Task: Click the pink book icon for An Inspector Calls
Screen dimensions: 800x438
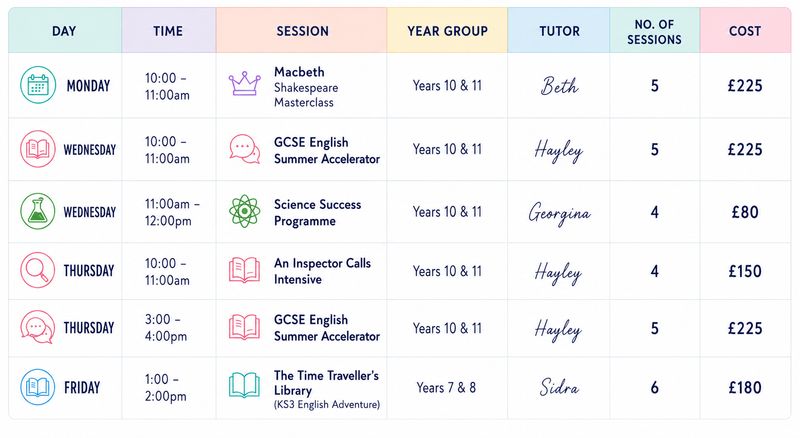Action: (244, 270)
